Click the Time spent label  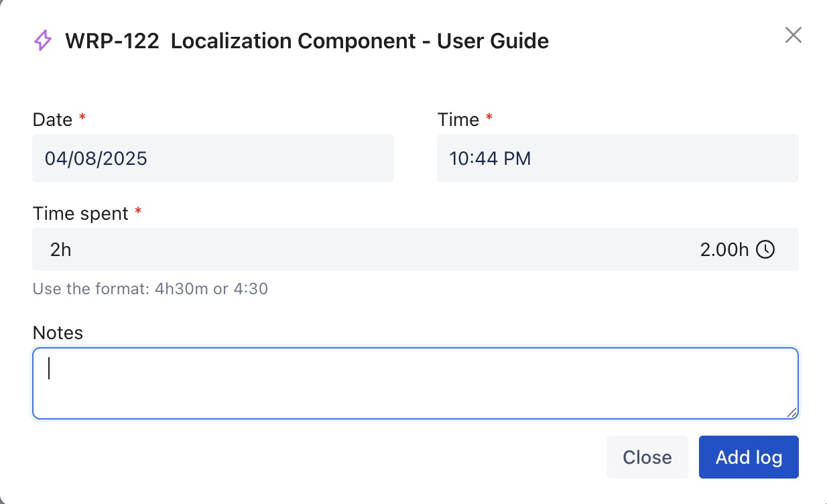(x=80, y=214)
